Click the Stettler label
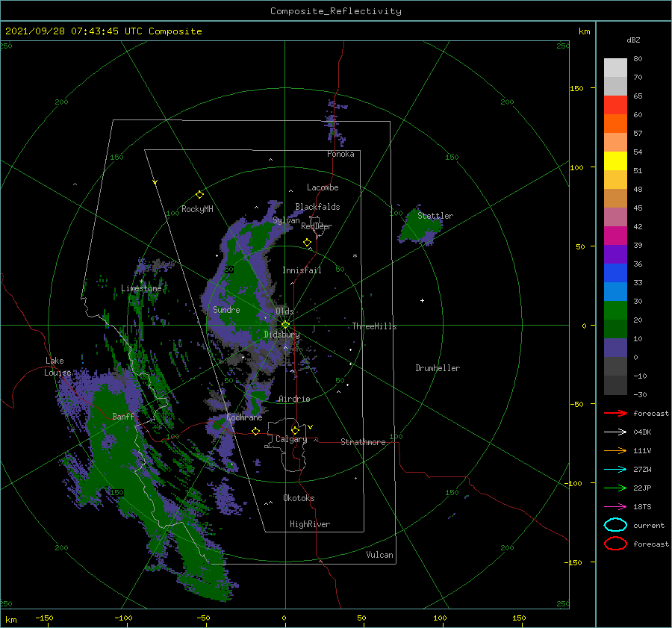Image resolution: width=672 pixels, height=628 pixels. coord(435,216)
